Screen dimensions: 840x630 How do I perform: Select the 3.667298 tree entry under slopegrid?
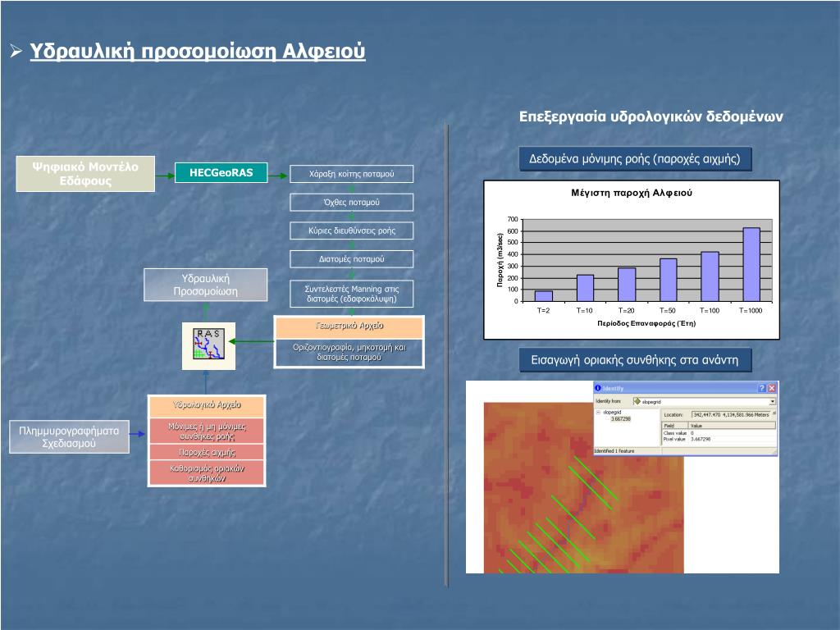pos(620,419)
